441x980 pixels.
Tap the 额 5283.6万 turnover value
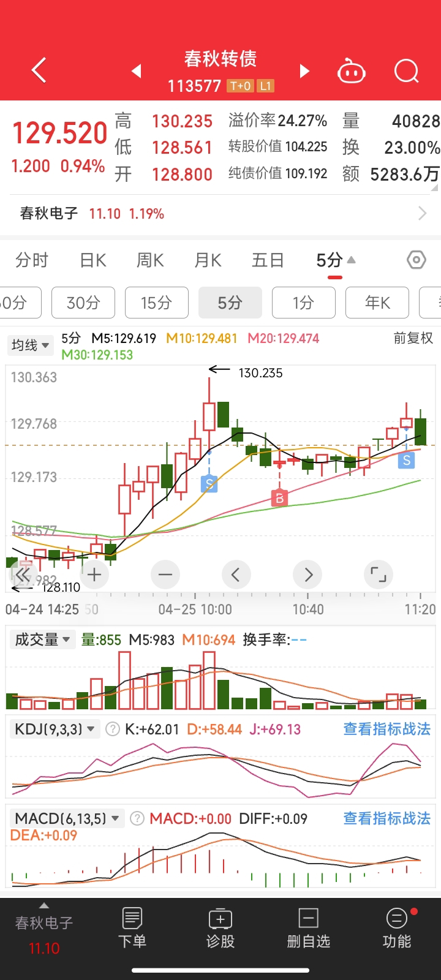pyautogui.click(x=405, y=175)
